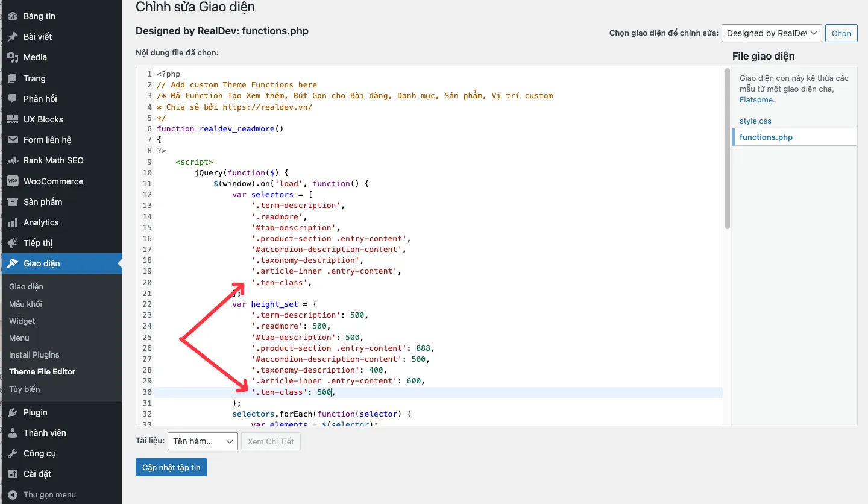Click the File giao diện heading
The width and height of the screenshot is (868, 504).
763,56
